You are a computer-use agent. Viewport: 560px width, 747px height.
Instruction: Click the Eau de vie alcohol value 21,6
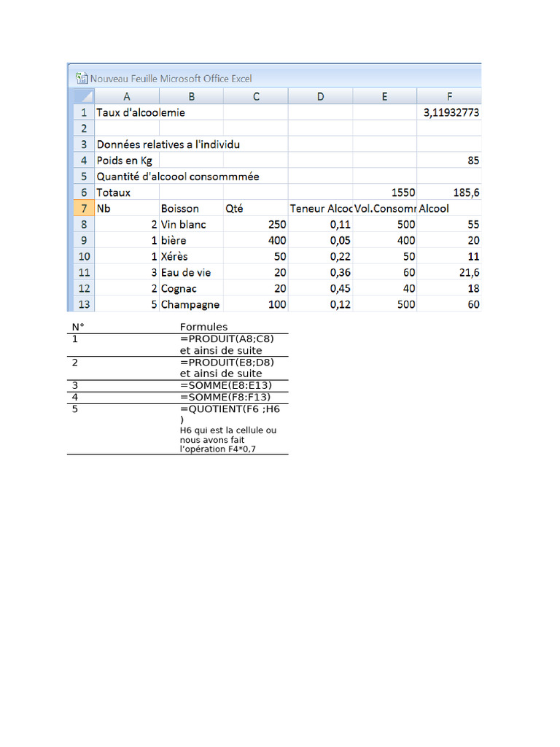point(449,272)
